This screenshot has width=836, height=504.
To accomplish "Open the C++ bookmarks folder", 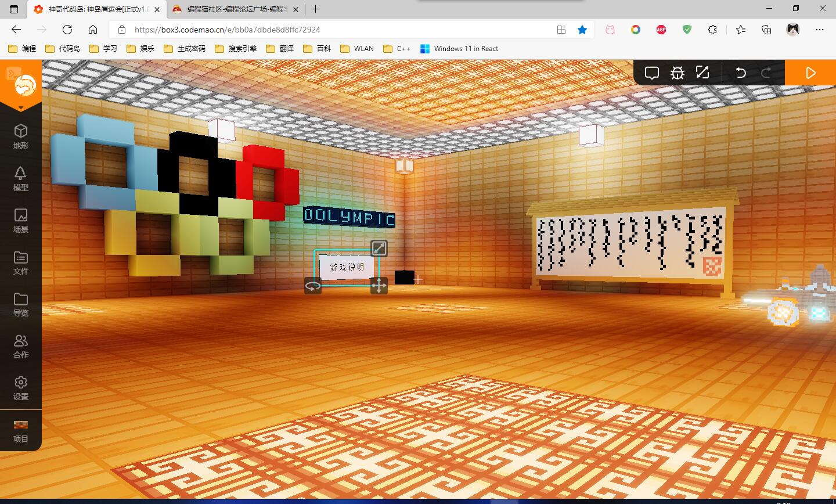I will point(397,49).
